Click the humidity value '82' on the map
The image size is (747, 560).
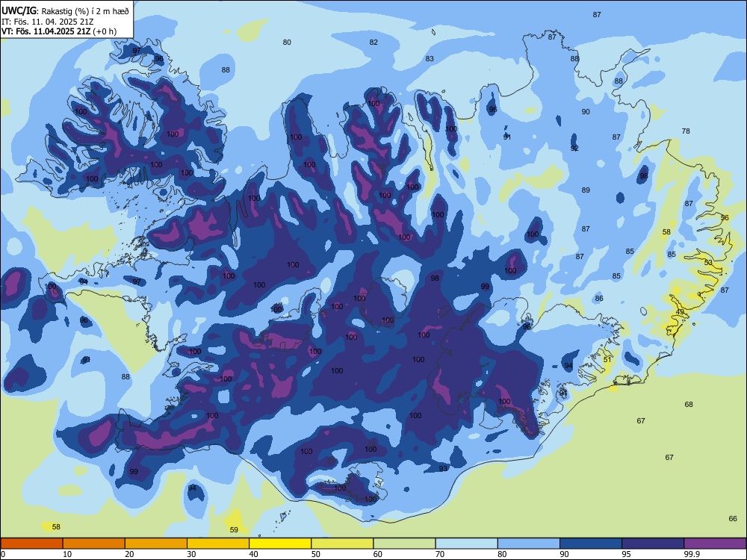pos(373,43)
